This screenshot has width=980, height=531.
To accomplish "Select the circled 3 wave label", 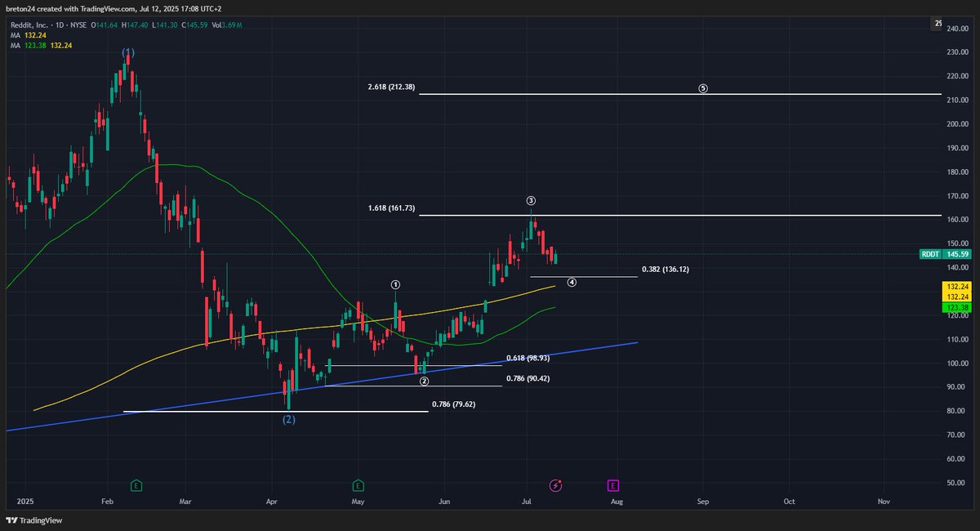I will tap(531, 200).
